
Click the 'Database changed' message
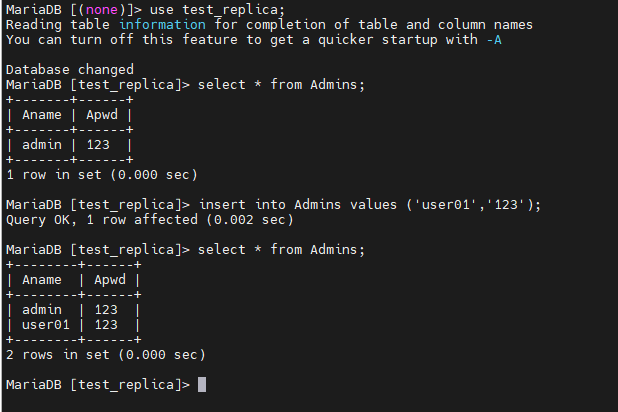pyautogui.click(x=69, y=70)
